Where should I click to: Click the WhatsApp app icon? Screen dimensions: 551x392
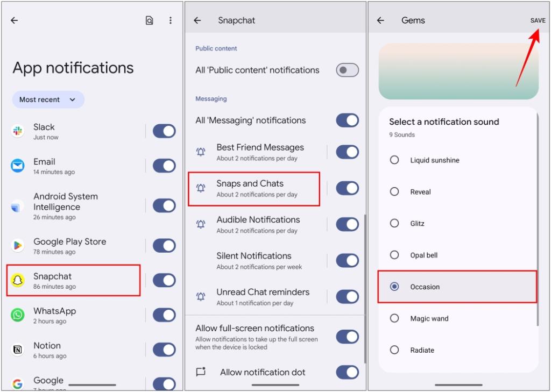(x=16, y=315)
